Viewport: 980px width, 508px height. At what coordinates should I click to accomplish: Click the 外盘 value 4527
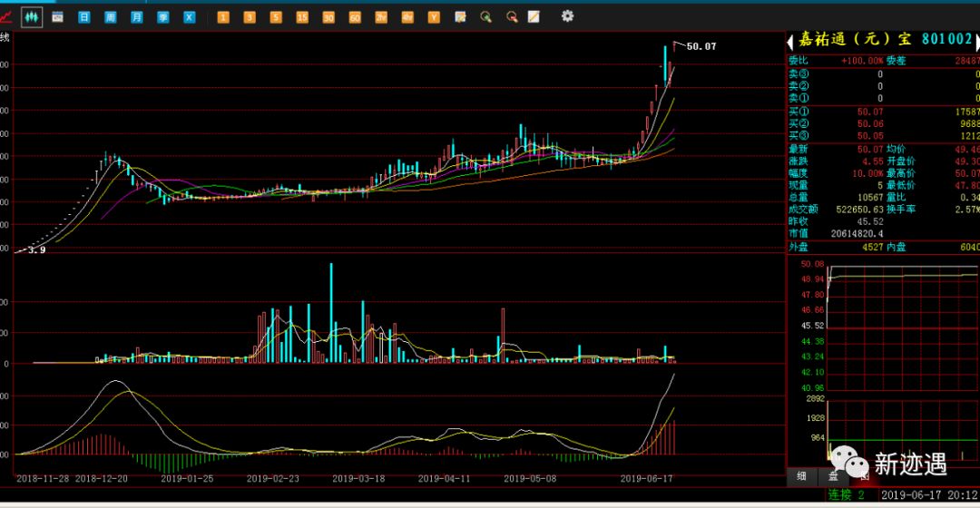click(873, 247)
